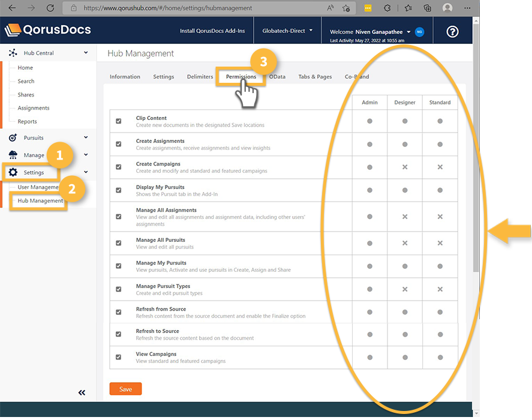Uncheck the View Campaigns checkbox
The width and height of the screenshot is (532, 420).
(x=118, y=357)
